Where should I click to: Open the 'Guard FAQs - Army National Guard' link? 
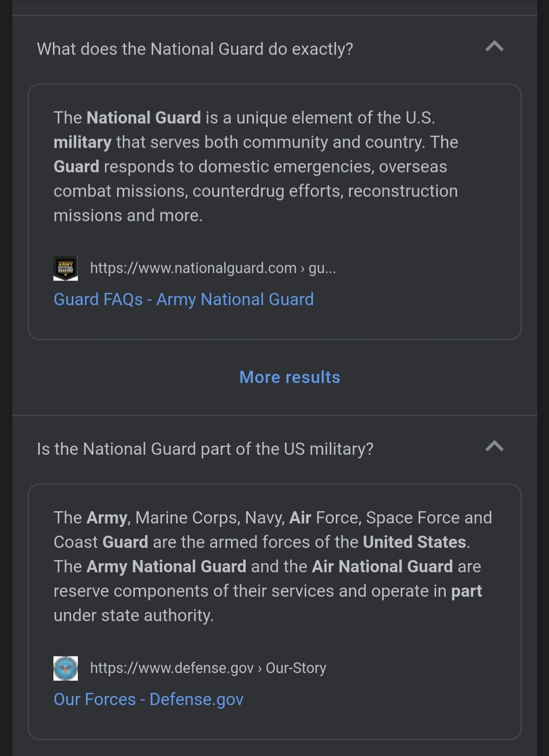(184, 300)
